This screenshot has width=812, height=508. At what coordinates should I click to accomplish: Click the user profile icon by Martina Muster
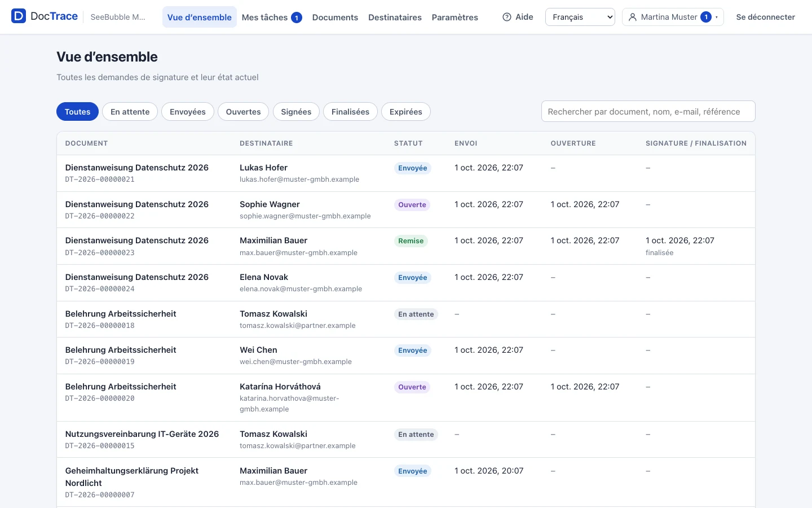pyautogui.click(x=633, y=17)
